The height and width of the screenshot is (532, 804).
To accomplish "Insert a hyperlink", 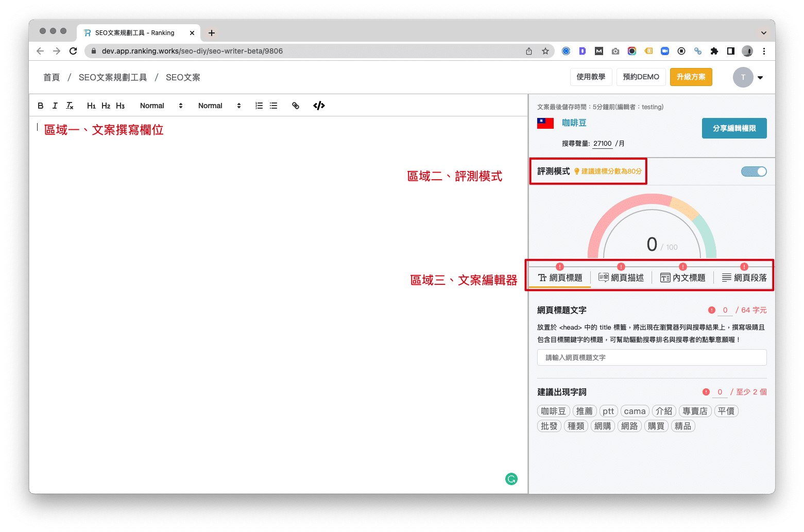I will (x=296, y=106).
